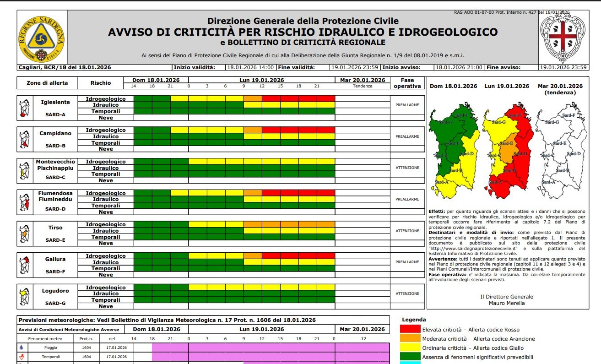The image size is (601, 364).
Task: Click 'PREALLARME' in the Campidano row
Action: point(407,136)
